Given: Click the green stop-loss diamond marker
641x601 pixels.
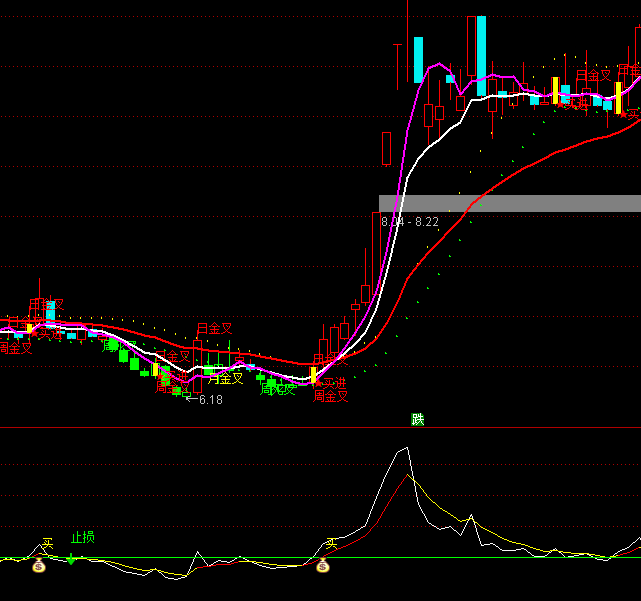Looking at the screenshot, I should click(72, 558).
